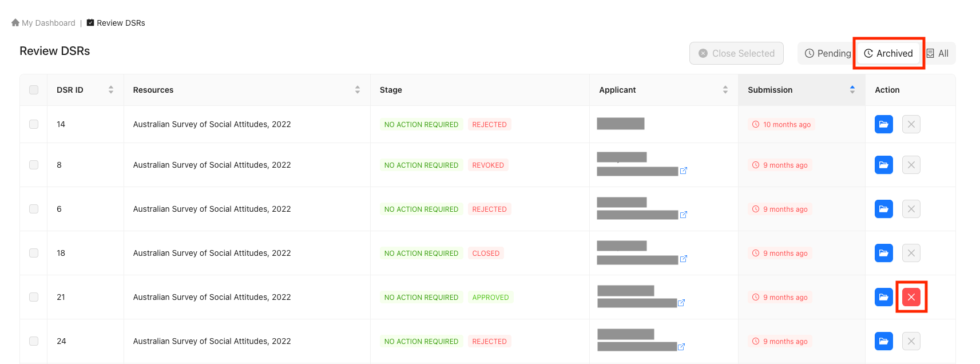
Task: Click the REJECTED tag in DSR 6 row
Action: [x=490, y=209]
